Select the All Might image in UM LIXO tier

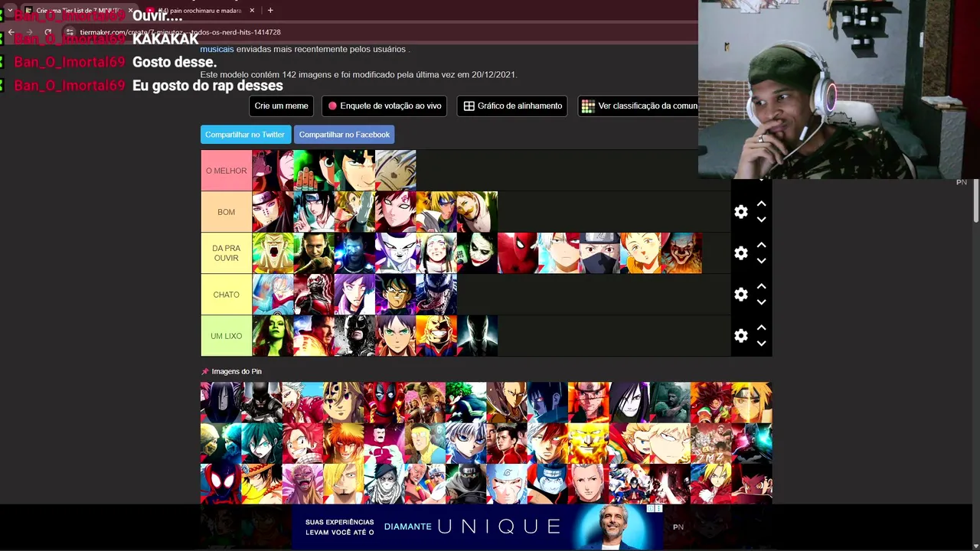(436, 336)
